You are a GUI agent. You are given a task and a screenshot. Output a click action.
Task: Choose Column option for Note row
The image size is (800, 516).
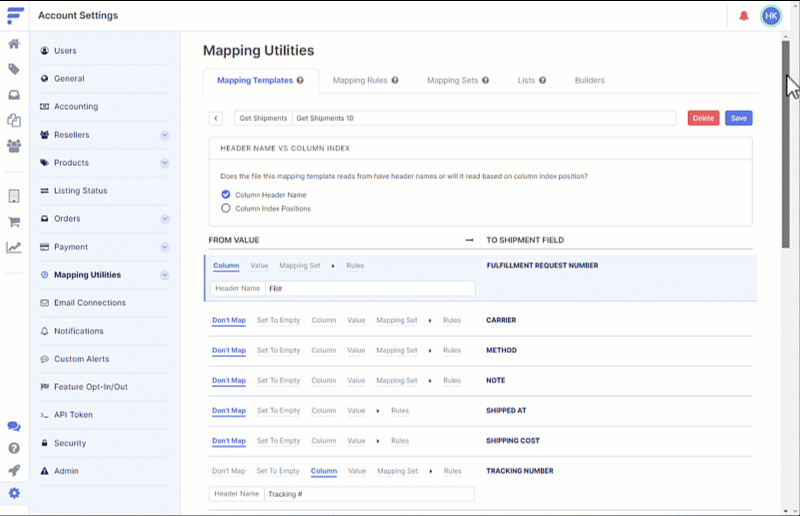click(x=323, y=380)
